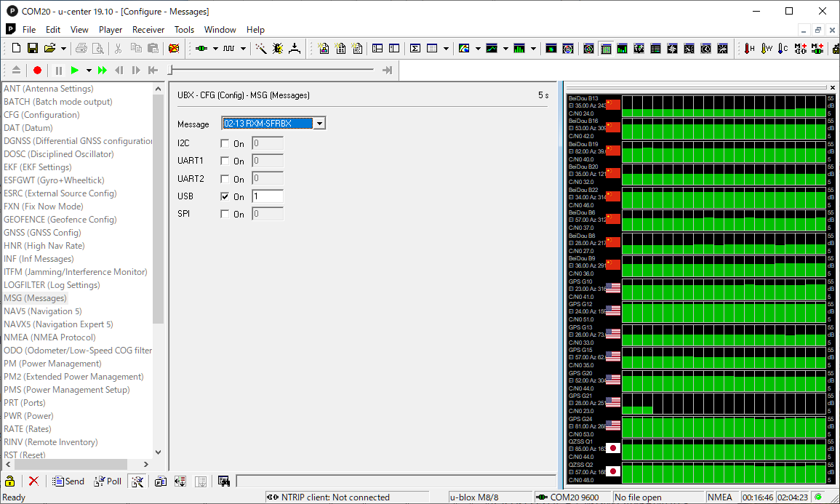Viewport: 840px width, 504px height.
Task: Expand the dropdown arrow beside the Open folder icon
Action: pyautogui.click(x=63, y=48)
